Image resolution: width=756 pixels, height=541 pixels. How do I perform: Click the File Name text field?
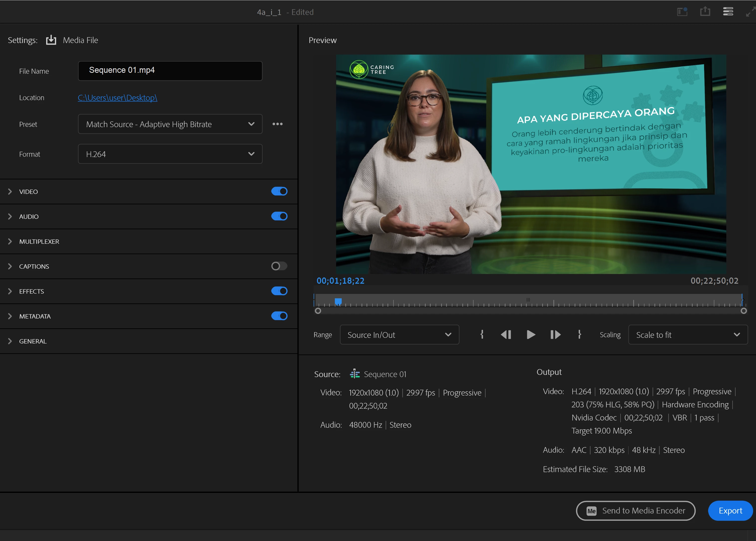170,71
